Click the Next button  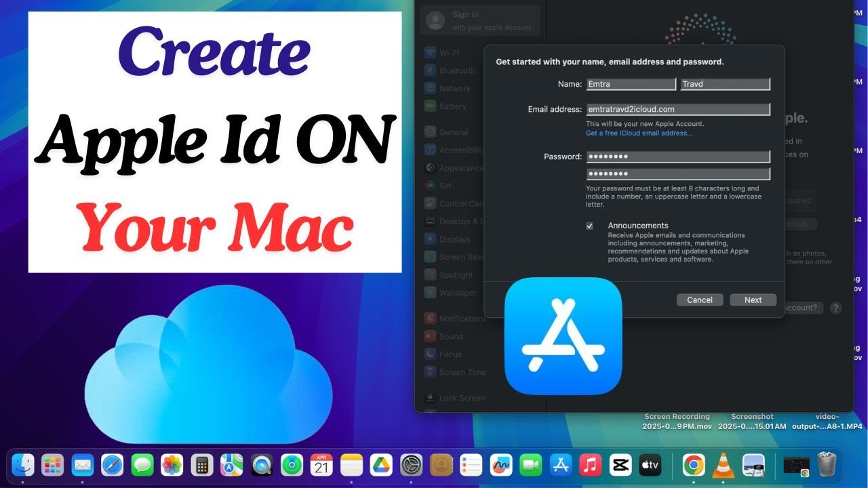(x=753, y=300)
